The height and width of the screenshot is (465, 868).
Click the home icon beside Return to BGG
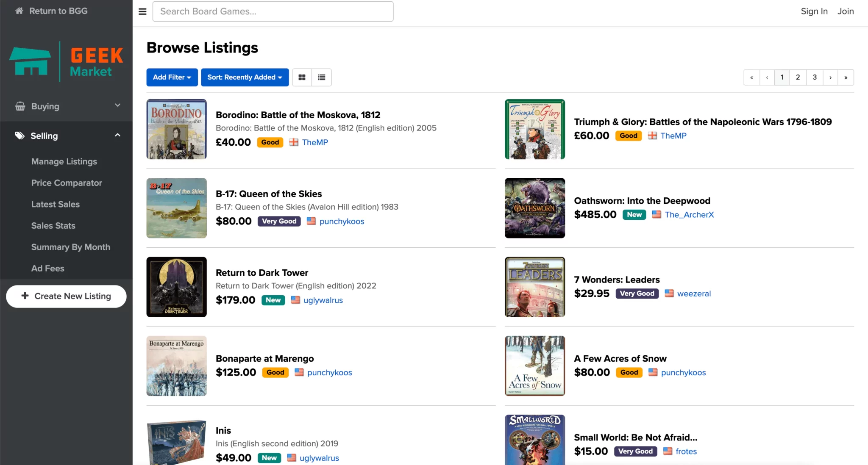tap(19, 11)
